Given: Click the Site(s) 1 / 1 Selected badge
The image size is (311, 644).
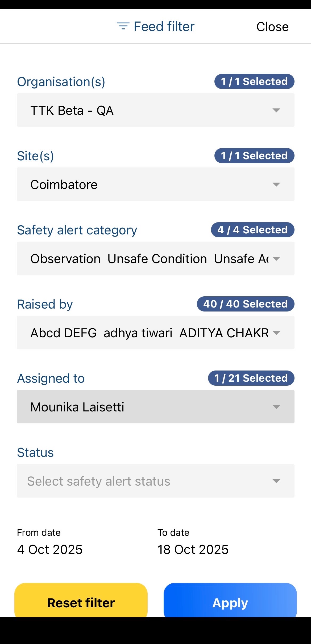Looking at the screenshot, I should (254, 156).
